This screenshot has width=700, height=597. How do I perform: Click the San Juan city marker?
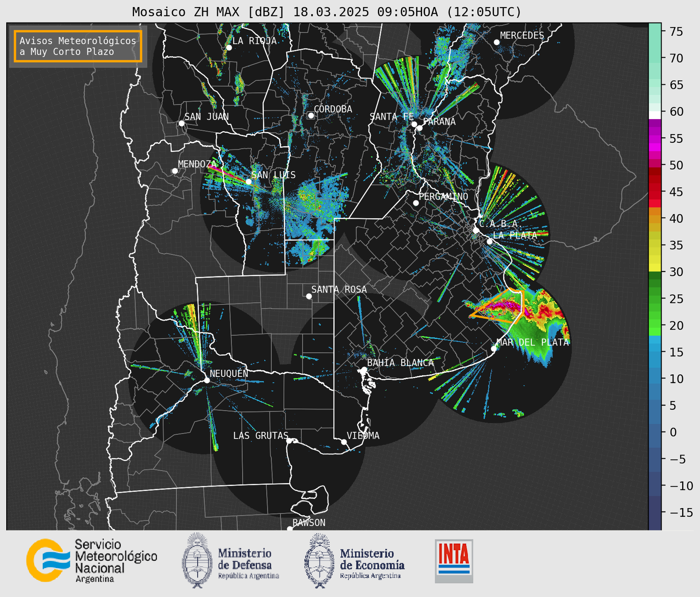tap(181, 123)
